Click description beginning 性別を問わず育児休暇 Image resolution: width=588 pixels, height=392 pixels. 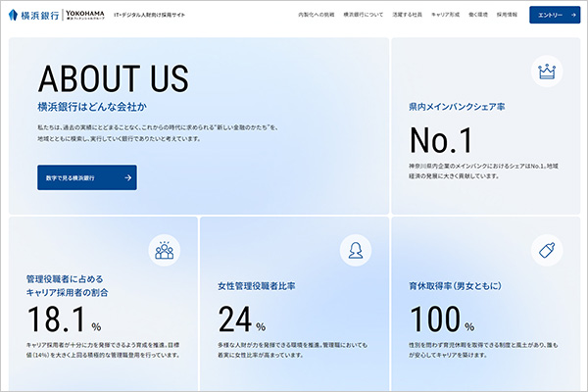point(483,350)
